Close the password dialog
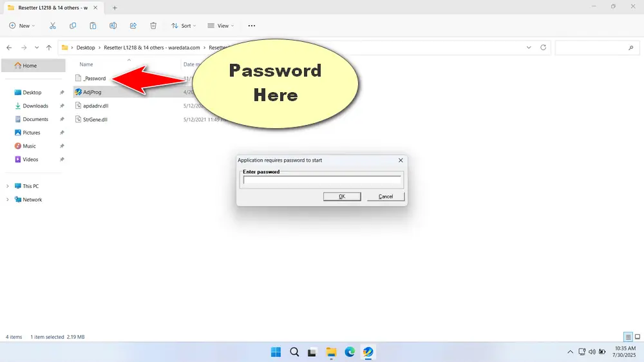The image size is (644, 362). (401, 160)
